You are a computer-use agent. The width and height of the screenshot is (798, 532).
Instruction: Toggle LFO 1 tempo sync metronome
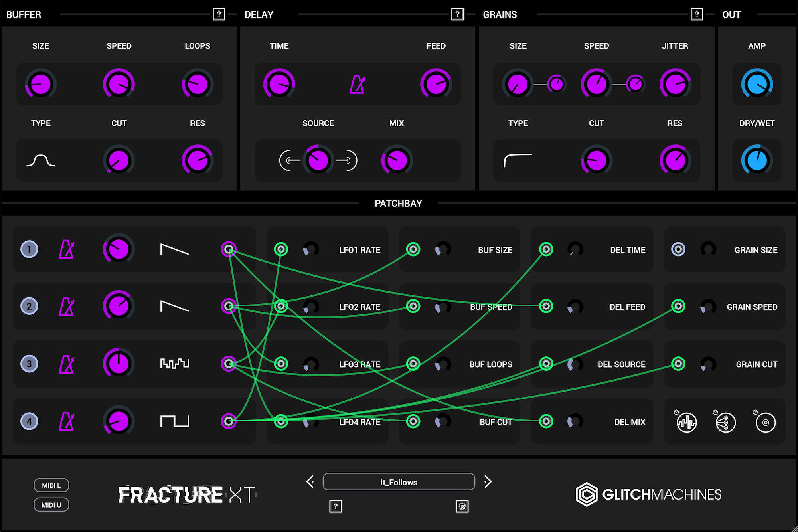pyautogui.click(x=66, y=249)
